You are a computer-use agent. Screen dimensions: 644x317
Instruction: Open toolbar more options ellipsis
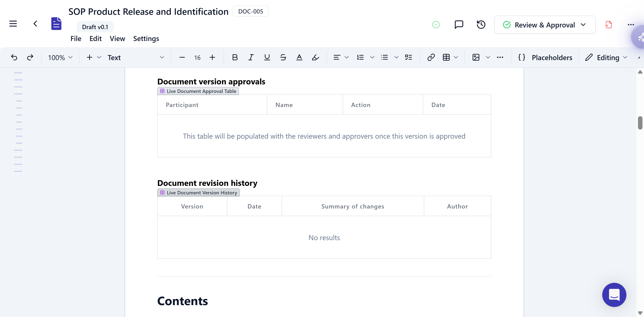click(x=500, y=57)
